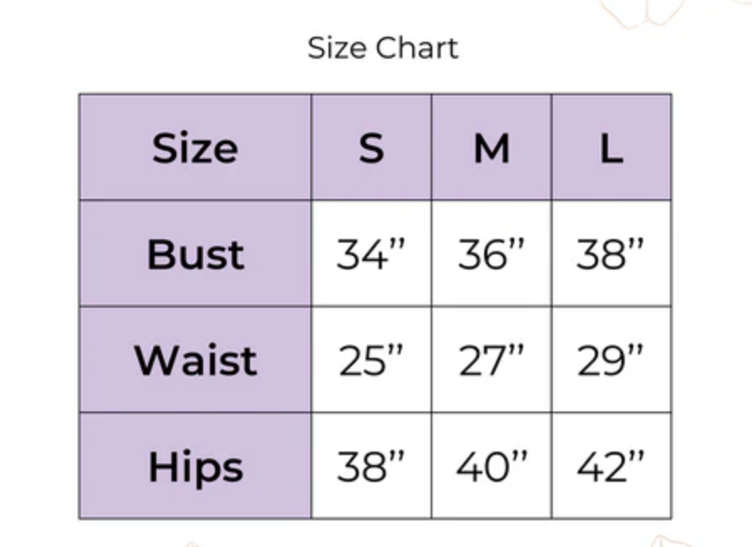Image resolution: width=756 pixels, height=547 pixels.
Task: Select the M column header
Action: [x=492, y=147]
